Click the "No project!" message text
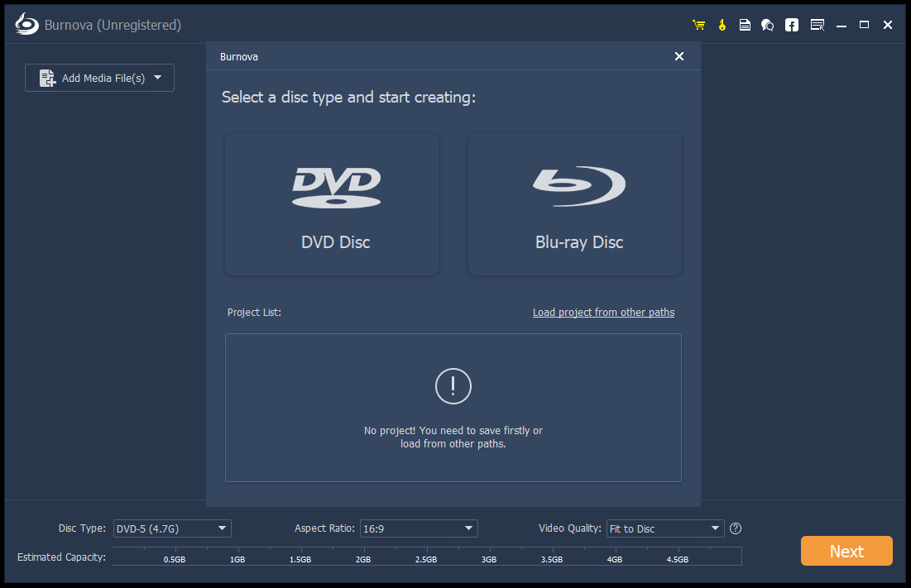 tap(453, 437)
